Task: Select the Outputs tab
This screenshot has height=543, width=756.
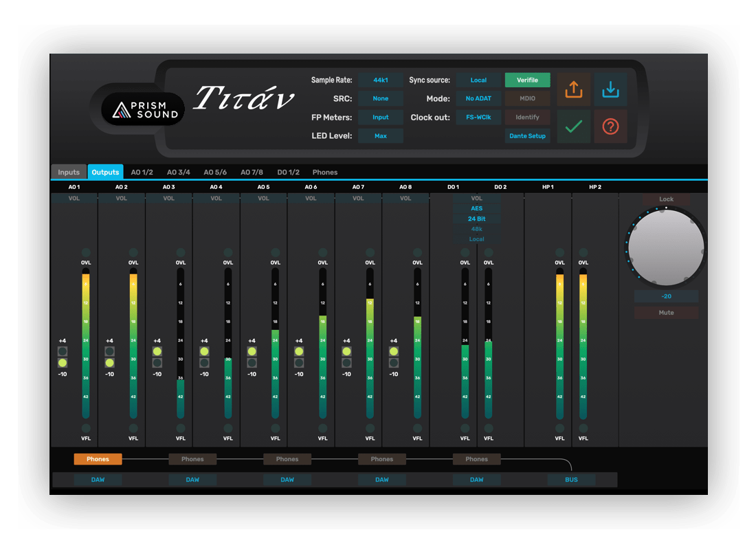Action: [x=105, y=172]
